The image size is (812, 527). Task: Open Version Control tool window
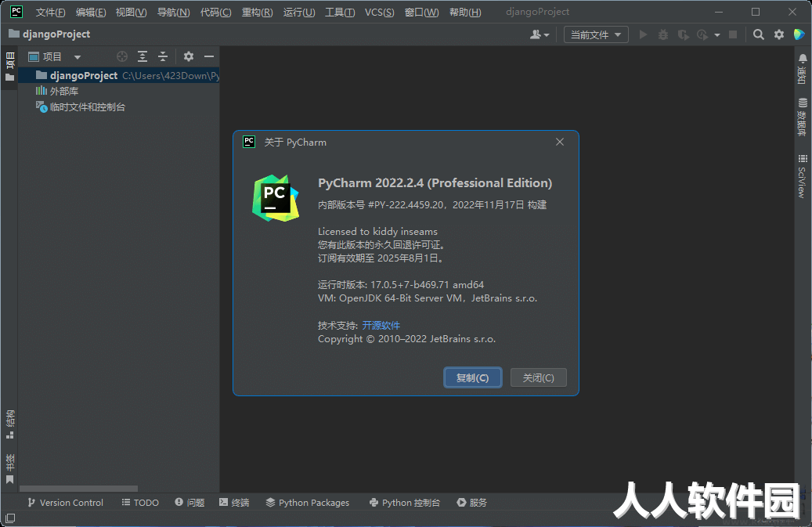click(x=65, y=503)
